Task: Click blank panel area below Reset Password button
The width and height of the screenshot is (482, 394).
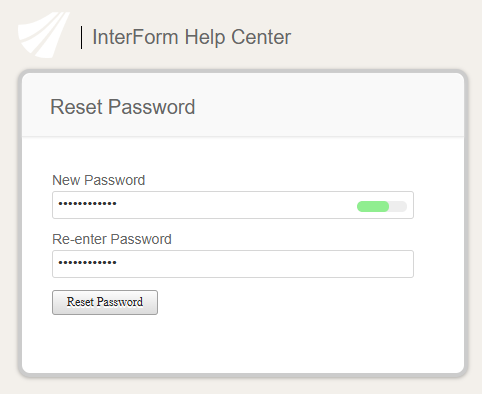Action: pos(243,343)
